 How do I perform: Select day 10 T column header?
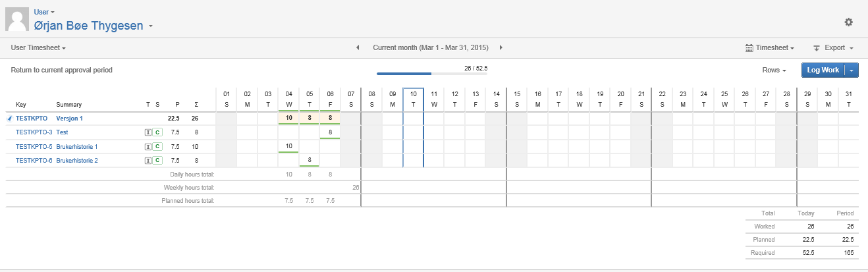coord(413,99)
